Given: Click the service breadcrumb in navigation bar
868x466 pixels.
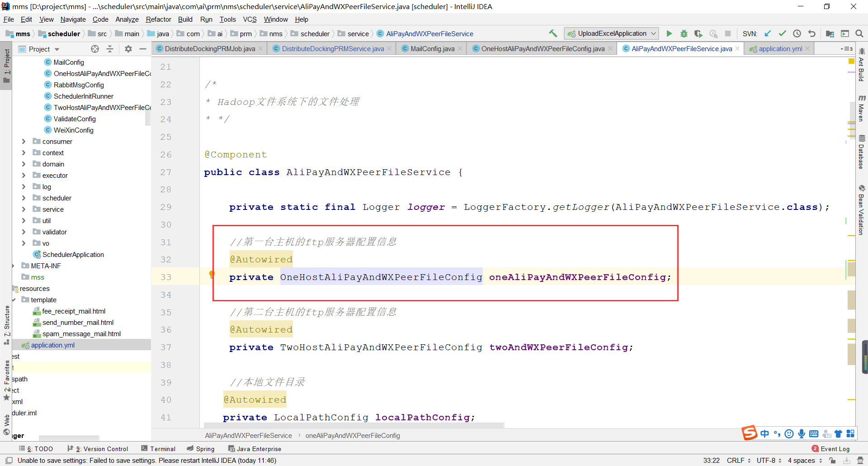Looking at the screenshot, I should [x=354, y=34].
